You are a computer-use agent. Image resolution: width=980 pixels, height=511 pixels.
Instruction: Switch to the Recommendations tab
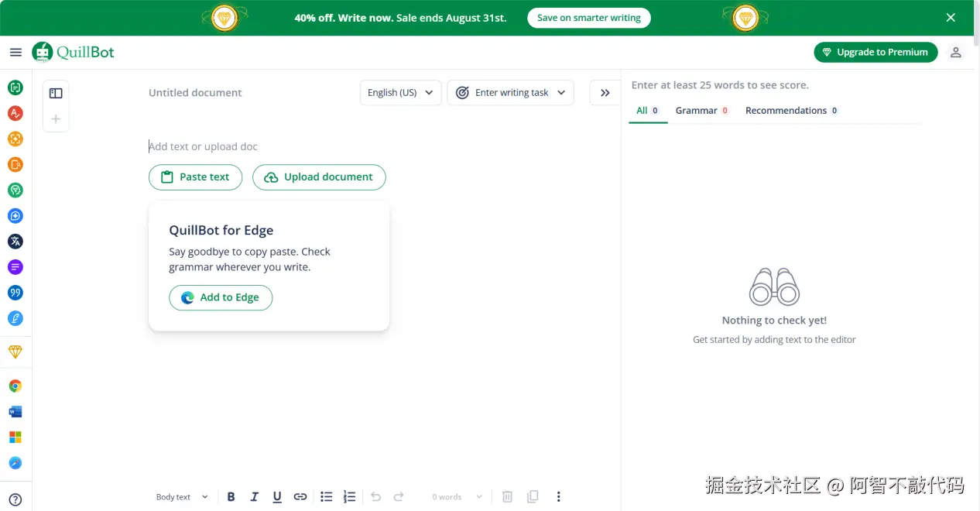(792, 111)
